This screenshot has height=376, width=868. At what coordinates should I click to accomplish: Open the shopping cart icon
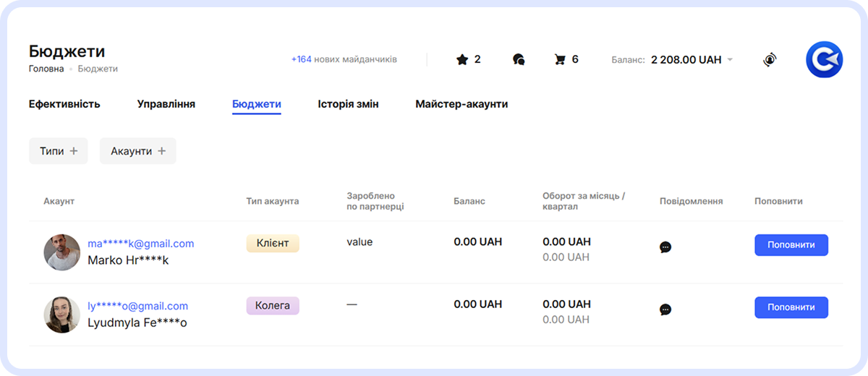point(560,59)
